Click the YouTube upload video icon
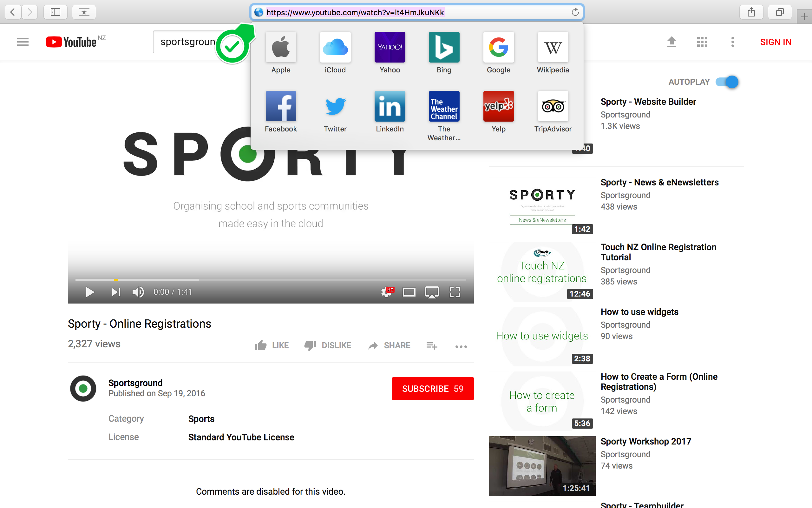 (671, 42)
